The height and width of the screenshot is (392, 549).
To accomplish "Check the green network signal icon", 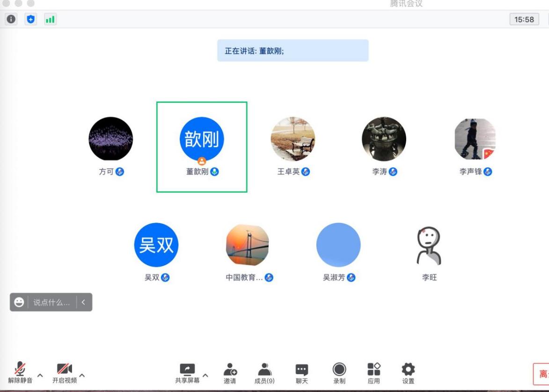I will 50,20.
